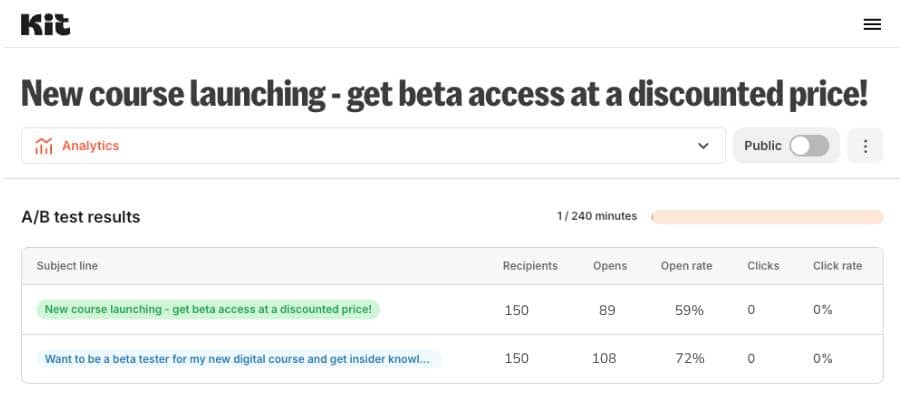Click the Subject line column header
The height and width of the screenshot is (400, 900).
pos(67,266)
